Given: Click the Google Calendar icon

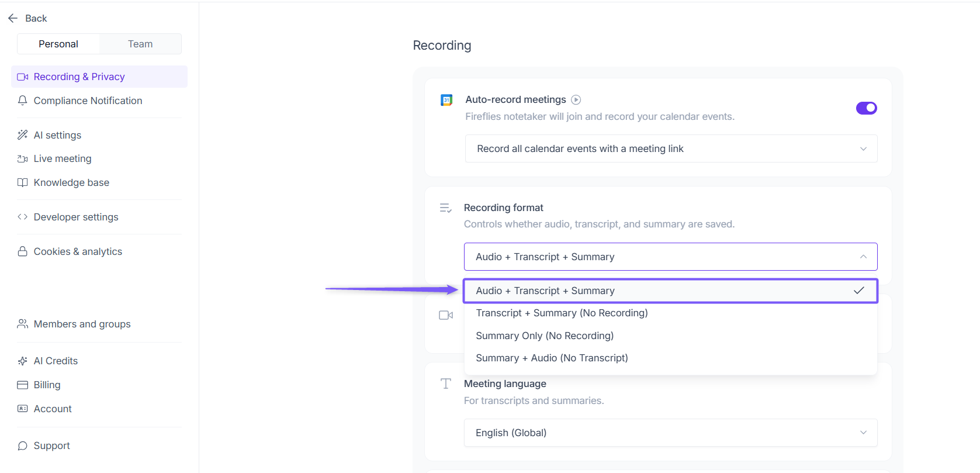Looking at the screenshot, I should pos(446,100).
